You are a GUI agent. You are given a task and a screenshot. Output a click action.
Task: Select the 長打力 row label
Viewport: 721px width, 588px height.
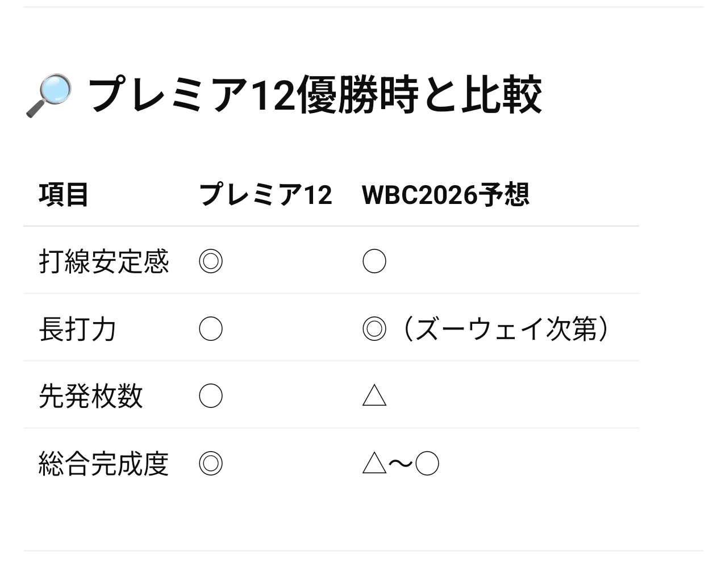78,329
